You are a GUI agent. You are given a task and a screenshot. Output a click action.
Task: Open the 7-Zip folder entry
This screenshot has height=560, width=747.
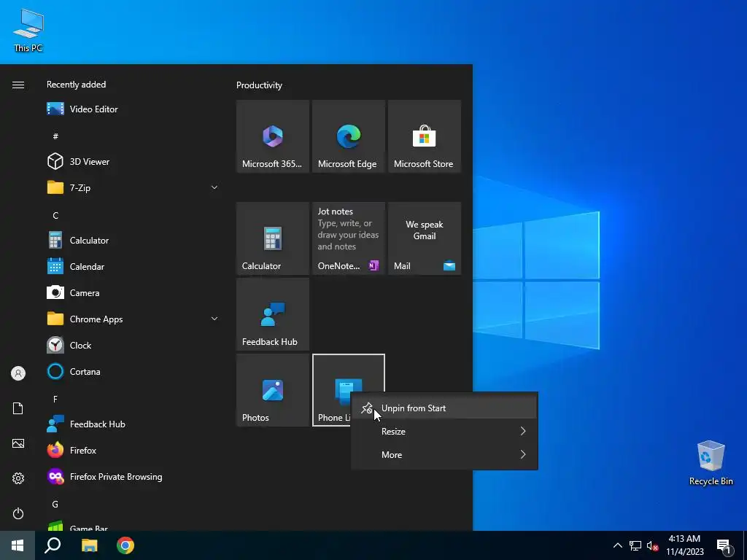(133, 187)
